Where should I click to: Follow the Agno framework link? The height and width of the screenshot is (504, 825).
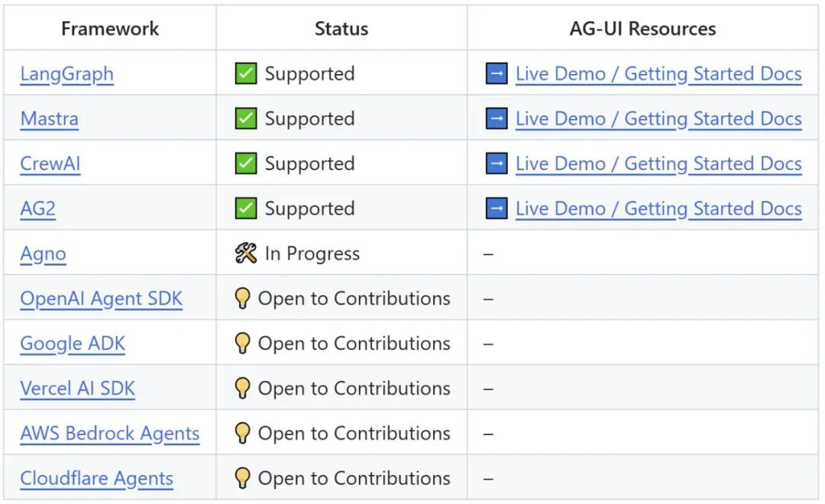point(43,254)
